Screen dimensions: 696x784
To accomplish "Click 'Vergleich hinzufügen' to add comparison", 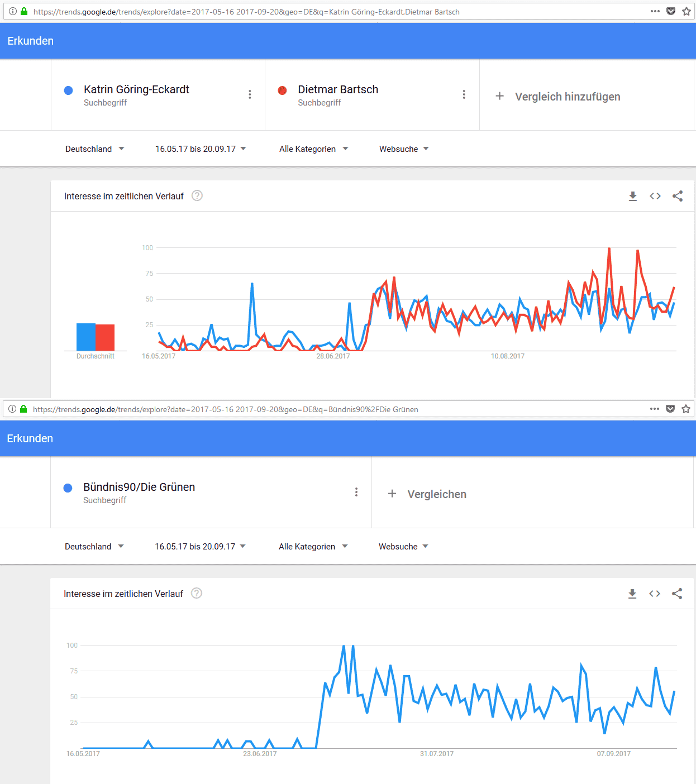I will pos(559,97).
